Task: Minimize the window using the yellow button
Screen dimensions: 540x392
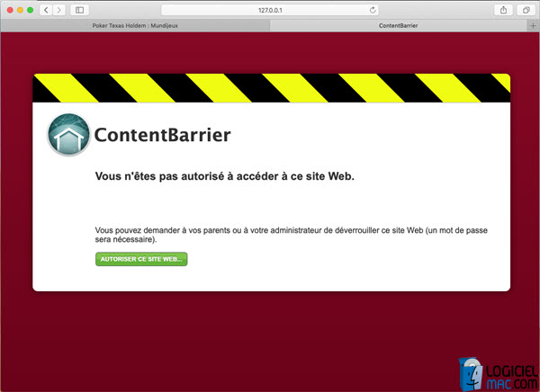Action: (20, 9)
